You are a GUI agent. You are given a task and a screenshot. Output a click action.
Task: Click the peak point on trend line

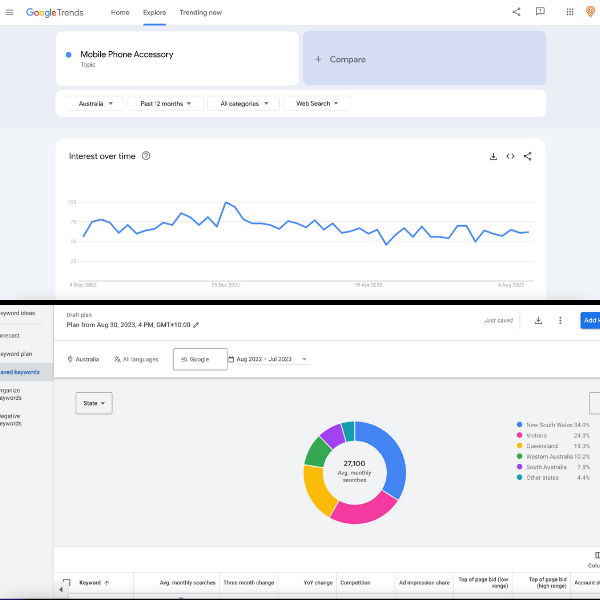[226, 202]
